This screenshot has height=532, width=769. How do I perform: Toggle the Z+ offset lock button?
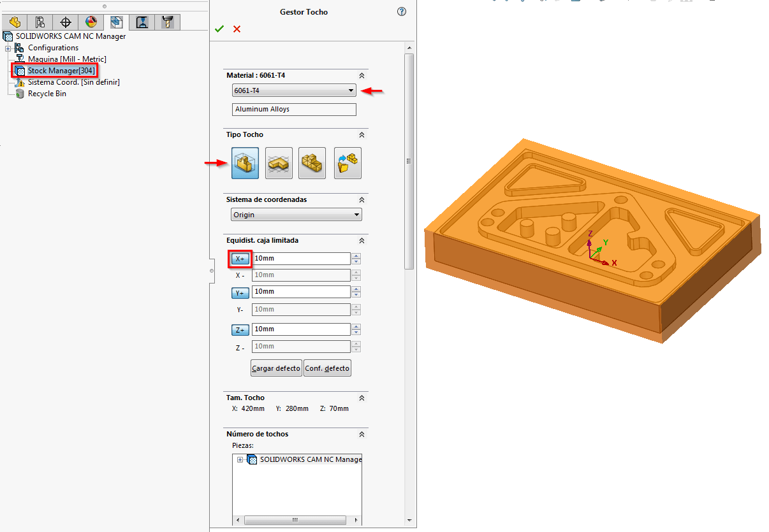[x=240, y=329]
